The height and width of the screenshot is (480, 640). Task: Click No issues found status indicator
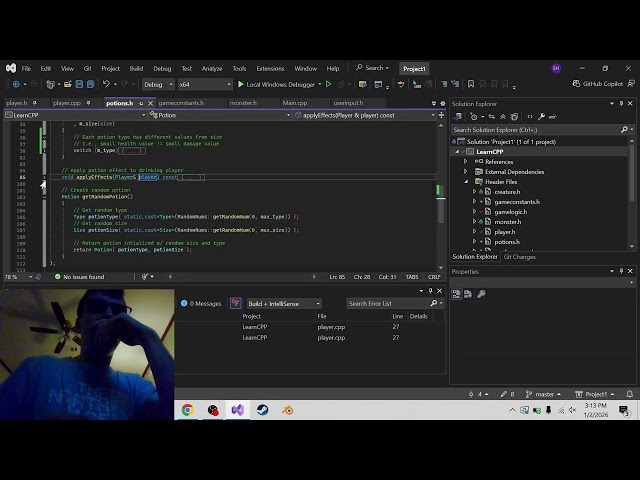(80, 277)
